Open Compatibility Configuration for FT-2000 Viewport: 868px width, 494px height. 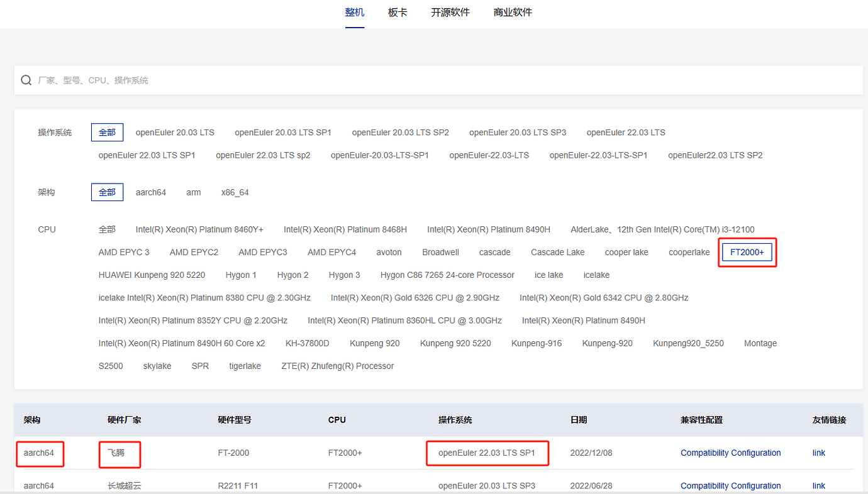pyautogui.click(x=730, y=453)
